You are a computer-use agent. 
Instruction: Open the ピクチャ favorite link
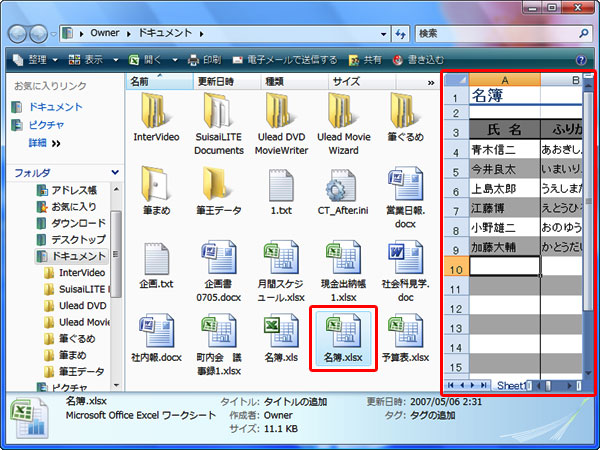pos(38,125)
